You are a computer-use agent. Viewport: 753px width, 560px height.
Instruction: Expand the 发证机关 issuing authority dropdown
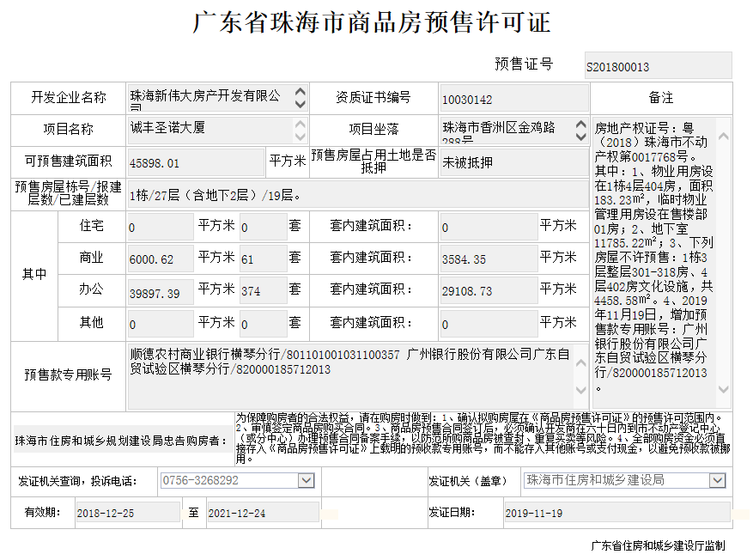coord(717,481)
